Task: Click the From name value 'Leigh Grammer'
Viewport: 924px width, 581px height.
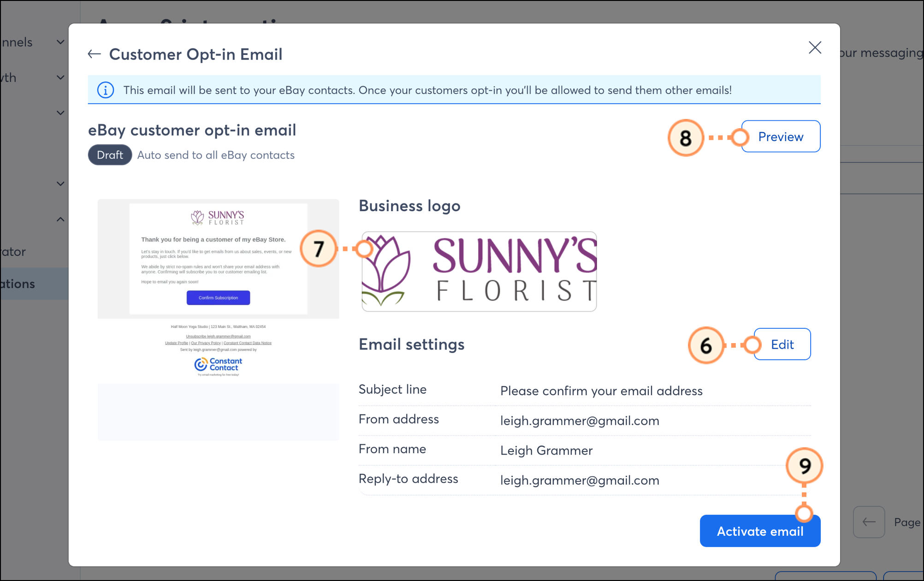Action: [546, 451]
